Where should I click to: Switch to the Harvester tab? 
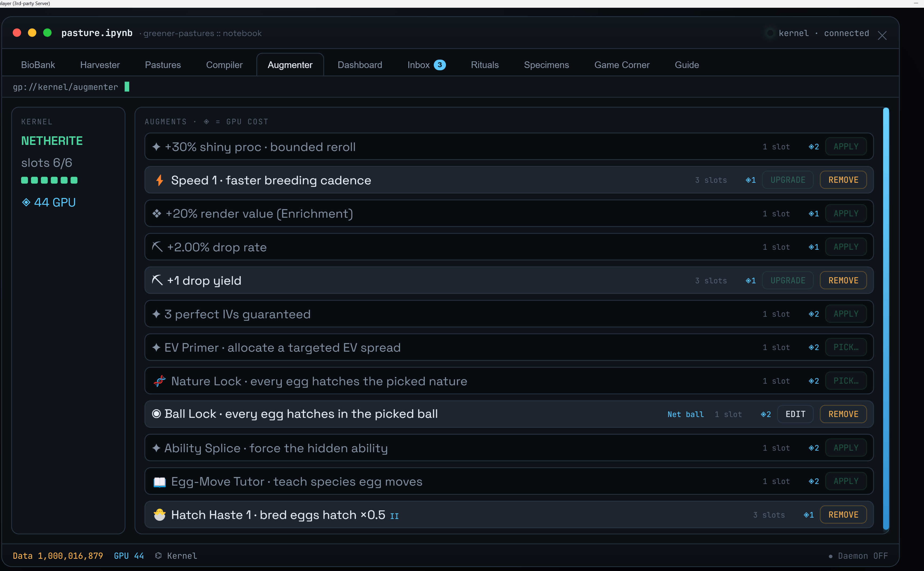[x=100, y=65]
